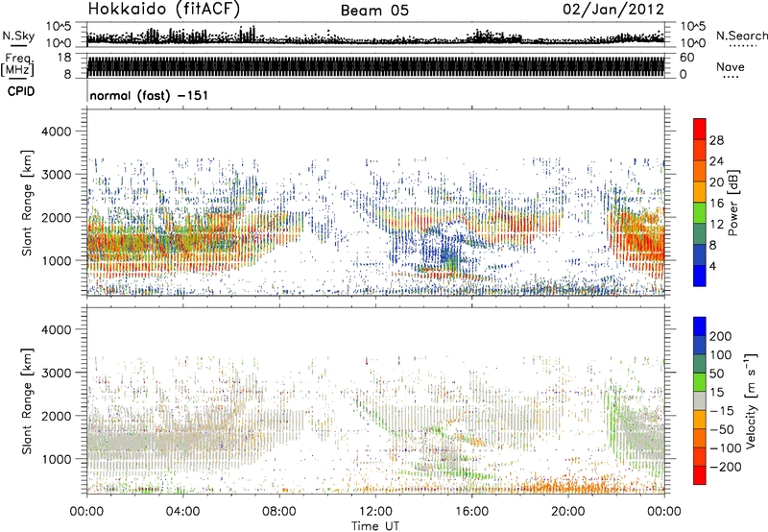Screen dimensions: 768x532
Task: Click the blue top segment of Velocity colorbar
Action: point(700,326)
